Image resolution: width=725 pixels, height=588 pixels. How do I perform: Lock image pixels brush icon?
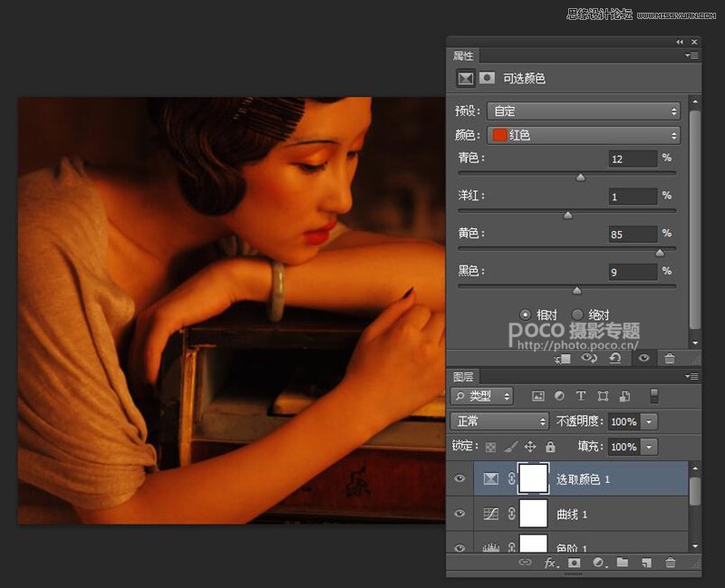pos(510,447)
